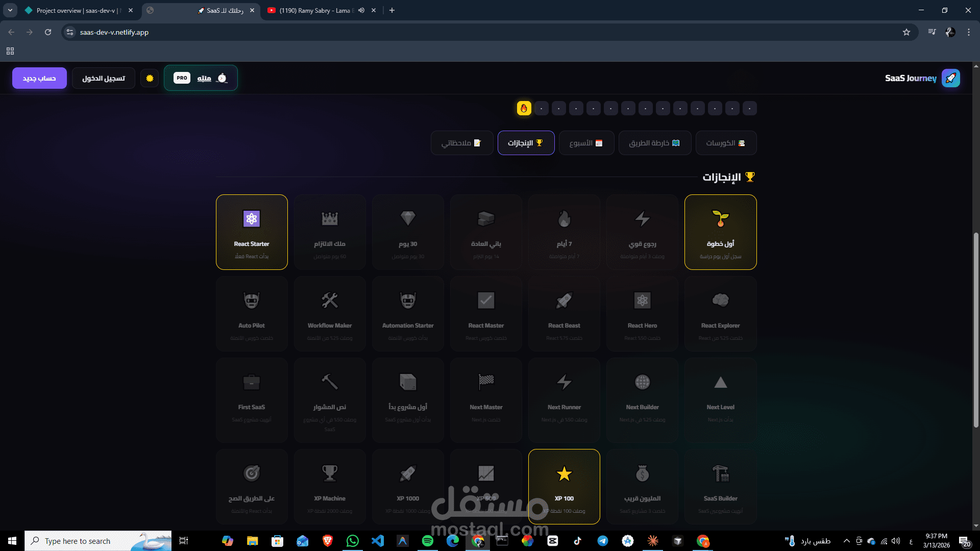Show hidden system tray icons chevron
Viewport: 980px width, 551px height.
[x=846, y=541]
